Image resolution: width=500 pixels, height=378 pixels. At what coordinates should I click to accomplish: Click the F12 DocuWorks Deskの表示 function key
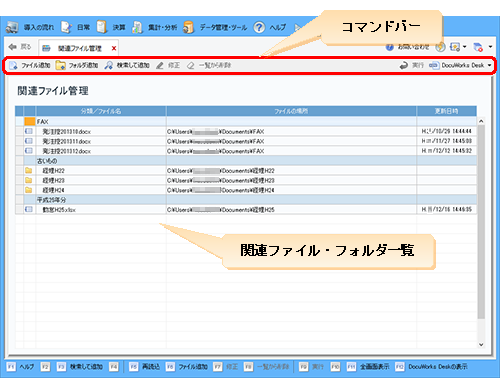coord(431,367)
